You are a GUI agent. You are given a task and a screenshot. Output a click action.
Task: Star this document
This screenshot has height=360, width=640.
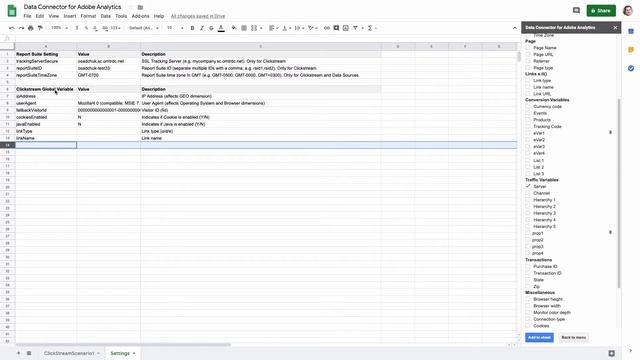click(x=131, y=7)
